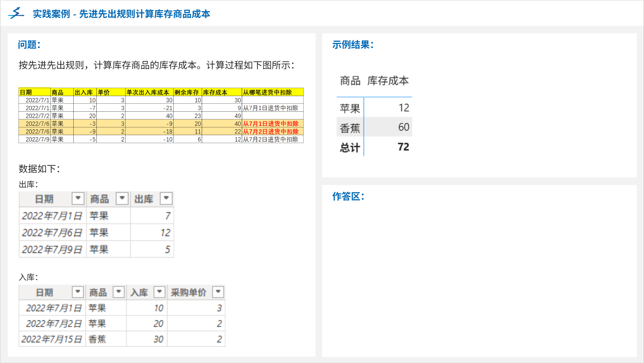Click the 作答区 answer area heading
The height and width of the screenshot is (363, 644).
[348, 196]
